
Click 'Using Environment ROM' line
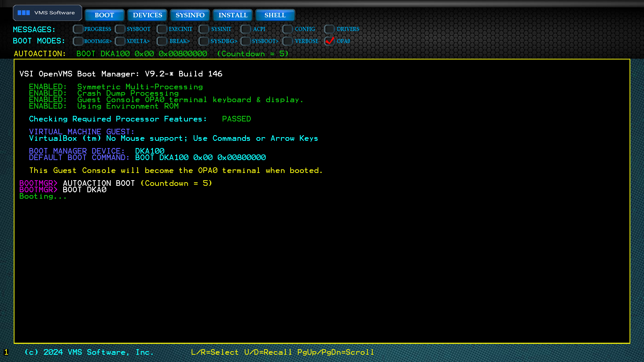(x=104, y=106)
